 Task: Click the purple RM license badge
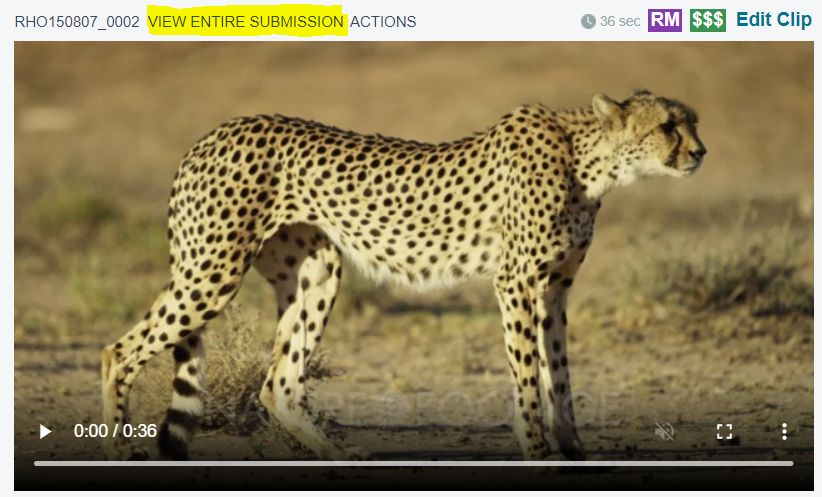coord(665,20)
